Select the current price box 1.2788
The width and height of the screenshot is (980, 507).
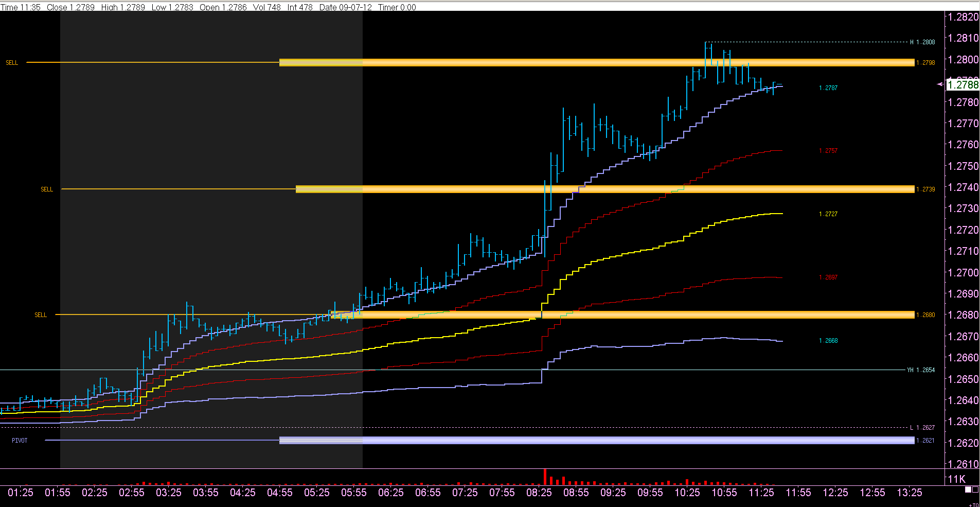point(963,85)
